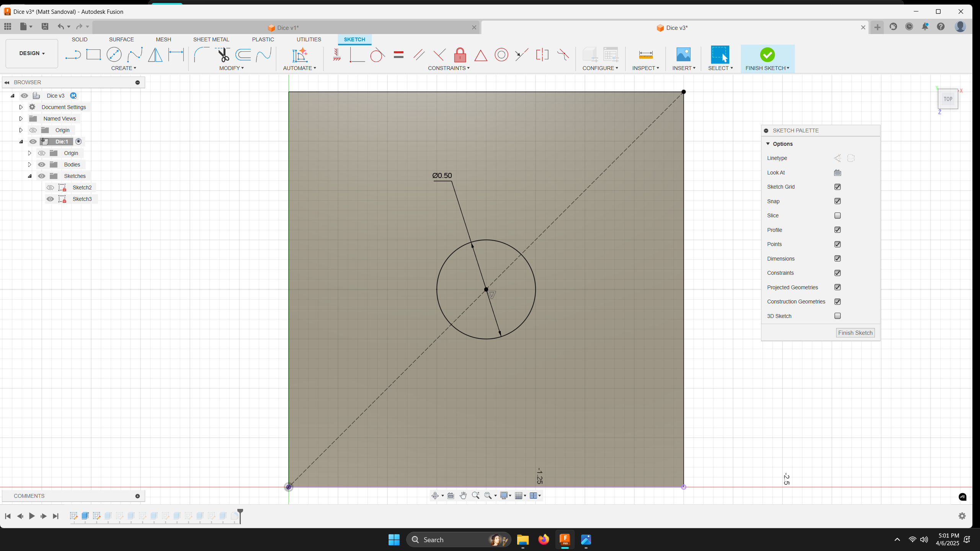Toggle the Sketch Grid checkbox
This screenshot has height=551, width=980.
point(838,187)
